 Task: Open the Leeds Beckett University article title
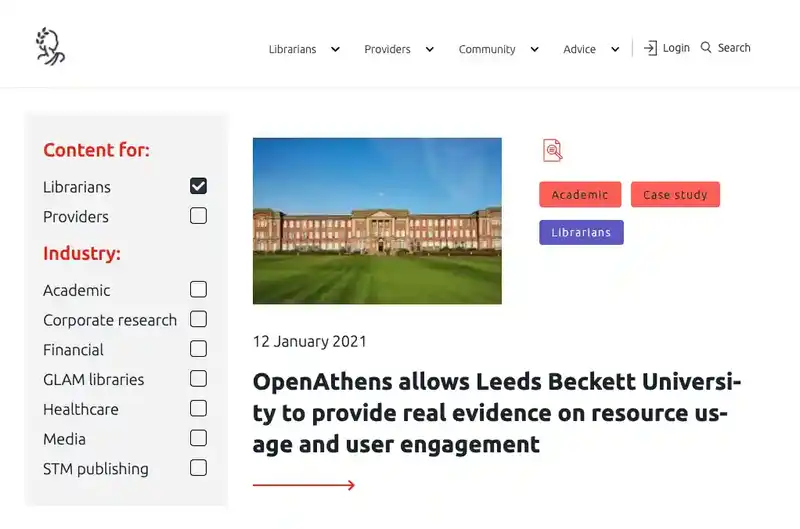497,413
